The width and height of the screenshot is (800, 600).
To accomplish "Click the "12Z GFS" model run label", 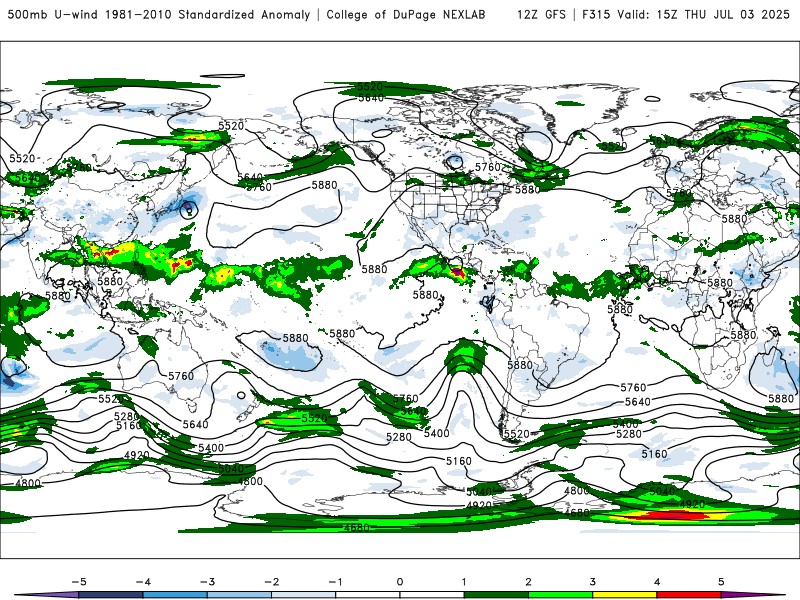I will click(541, 14).
